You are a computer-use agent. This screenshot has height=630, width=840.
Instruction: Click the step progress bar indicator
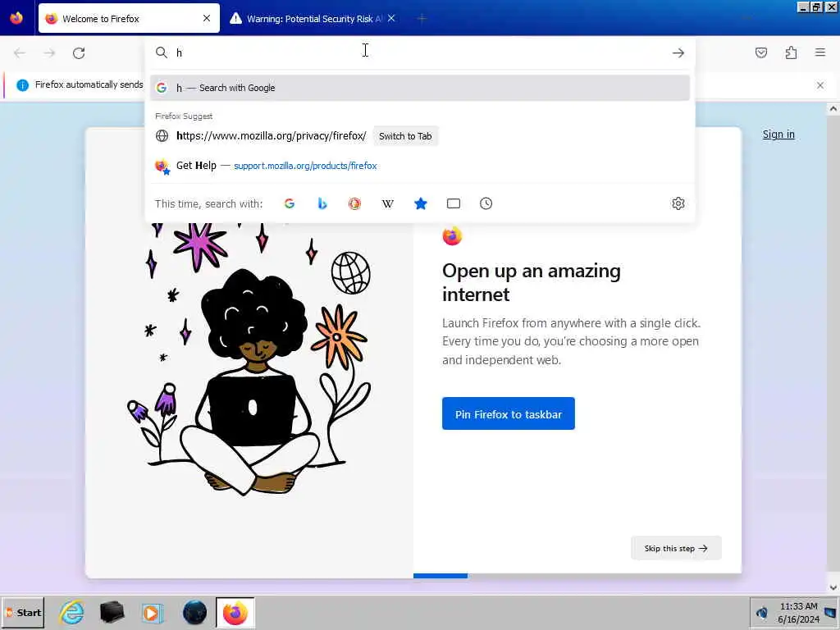tap(441, 576)
